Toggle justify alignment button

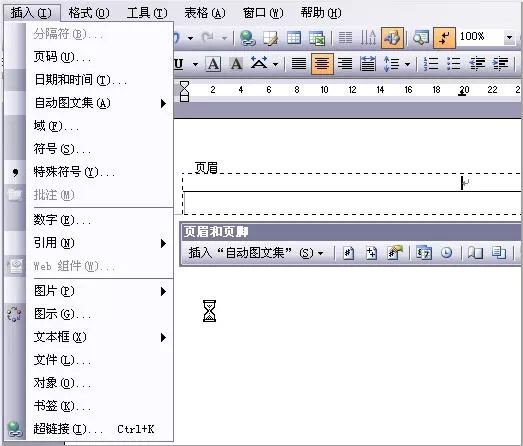(299, 63)
